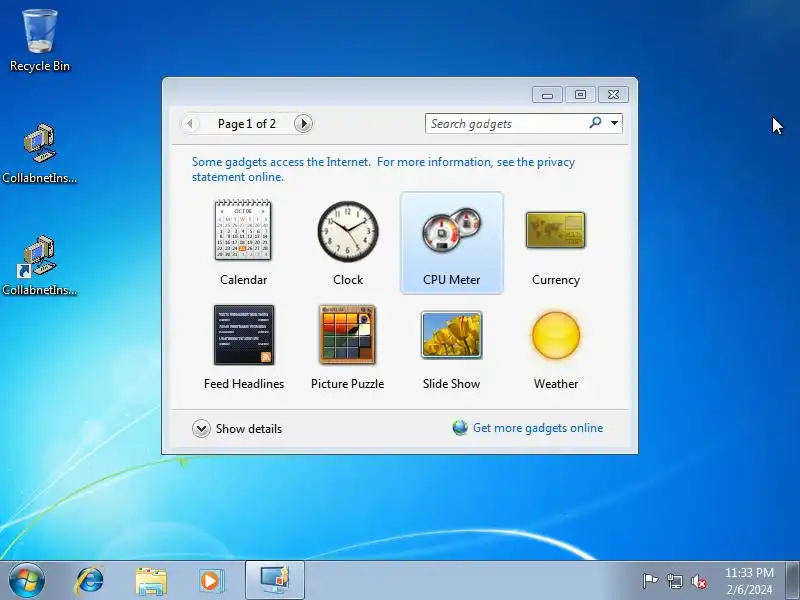Click the Page 1 of 2 label
This screenshot has width=800, height=600.
coord(247,124)
